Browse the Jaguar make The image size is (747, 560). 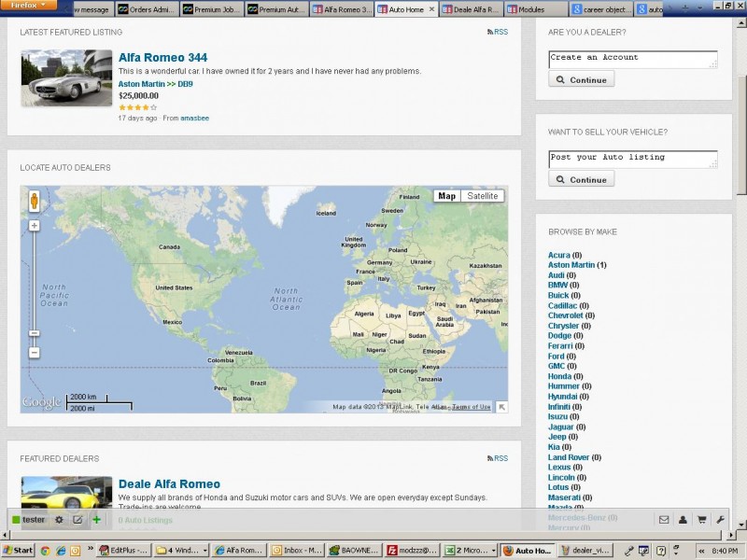coord(561,427)
